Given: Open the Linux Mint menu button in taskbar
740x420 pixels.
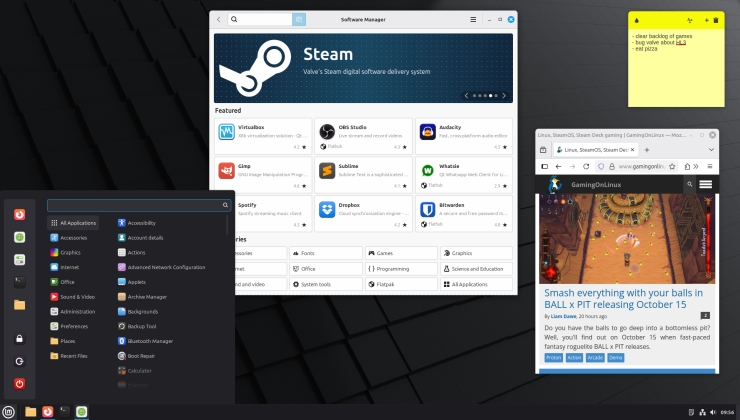Looking at the screenshot, I should click(9, 411).
